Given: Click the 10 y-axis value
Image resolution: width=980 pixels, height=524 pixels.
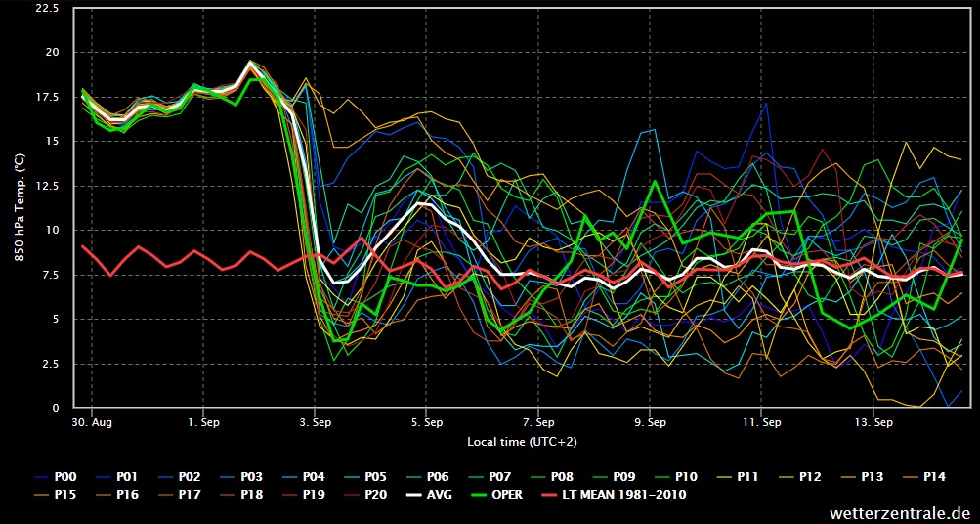Looking at the screenshot, I should click(x=54, y=230).
